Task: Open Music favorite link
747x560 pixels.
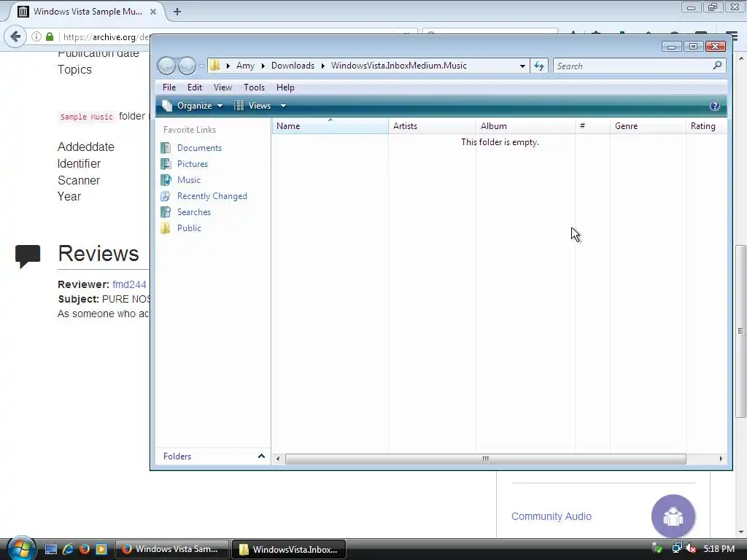Action: coord(189,180)
